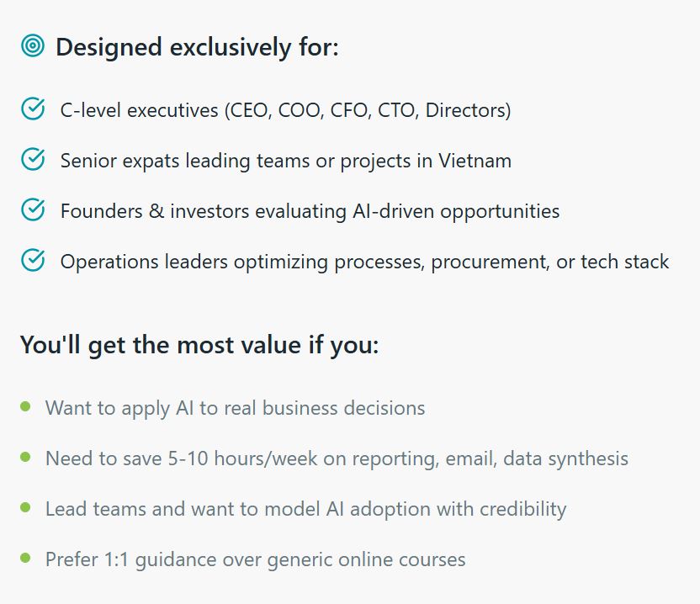Click the You'll get the most value heading
The image size is (700, 604).
199,345
